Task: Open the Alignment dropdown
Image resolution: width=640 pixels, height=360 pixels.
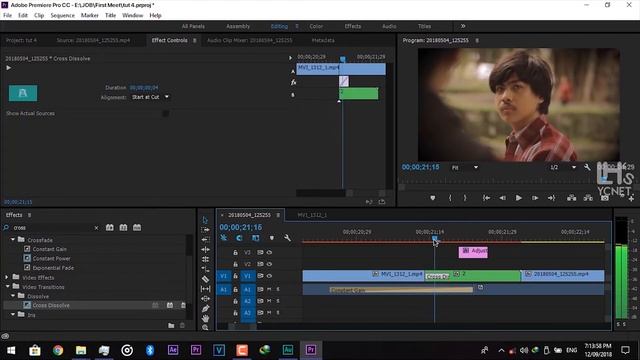Action: tap(150, 97)
